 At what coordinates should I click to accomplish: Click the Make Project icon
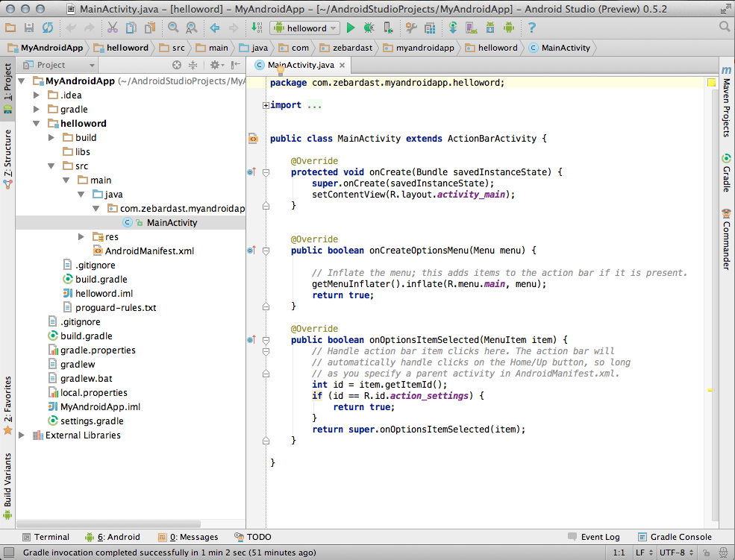point(257,28)
